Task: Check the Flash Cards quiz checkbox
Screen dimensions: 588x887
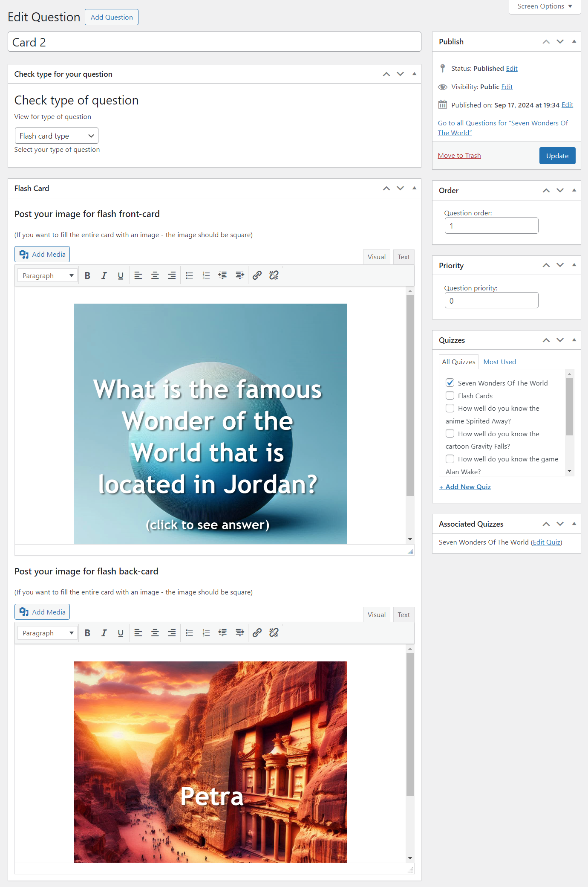Action: point(450,395)
